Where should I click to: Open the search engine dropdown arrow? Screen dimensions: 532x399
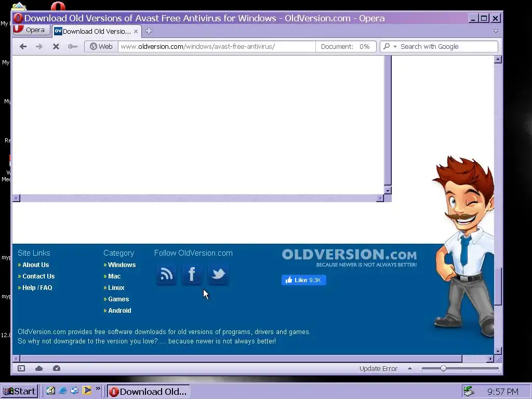395,47
